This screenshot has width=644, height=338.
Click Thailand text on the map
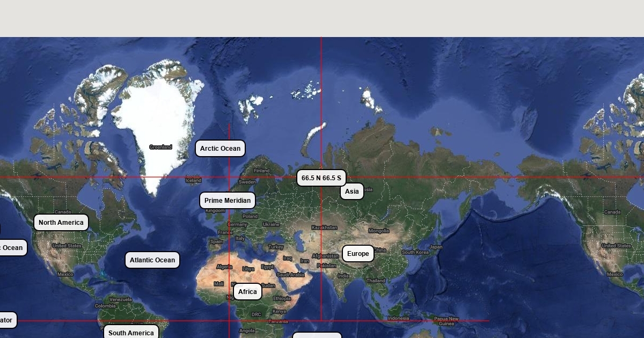376,281
